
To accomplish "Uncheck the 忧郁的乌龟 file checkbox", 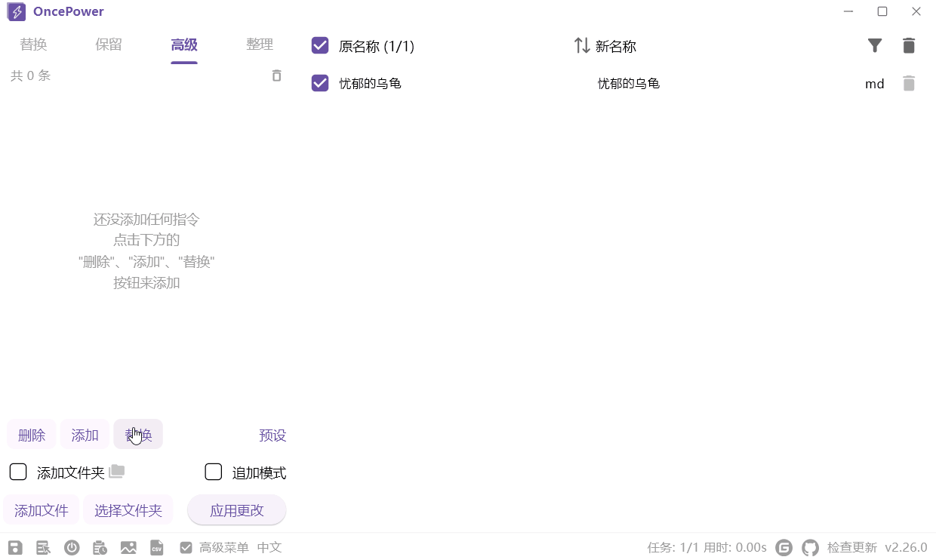I will pyautogui.click(x=320, y=83).
